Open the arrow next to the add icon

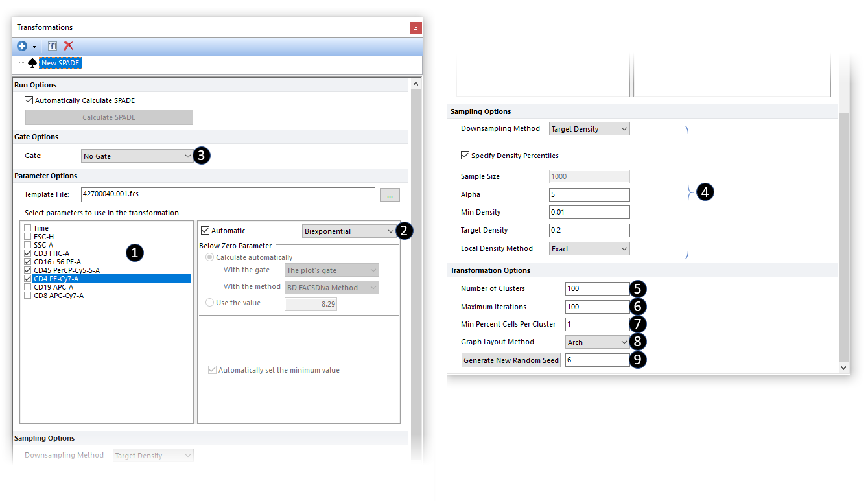[x=34, y=47]
